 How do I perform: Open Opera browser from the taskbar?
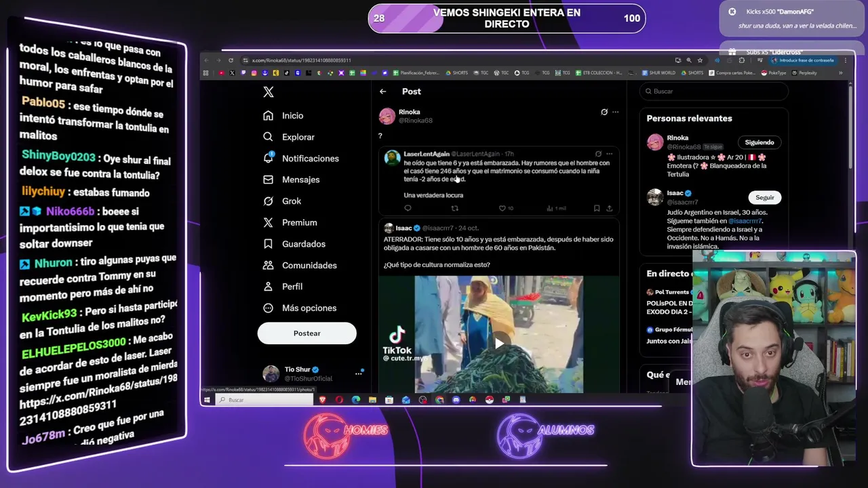(x=339, y=400)
